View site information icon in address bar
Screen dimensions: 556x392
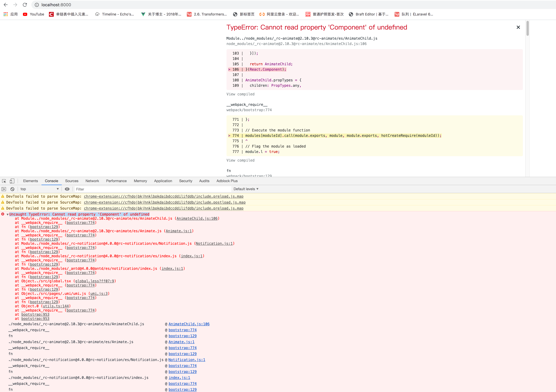pyautogui.click(x=37, y=5)
